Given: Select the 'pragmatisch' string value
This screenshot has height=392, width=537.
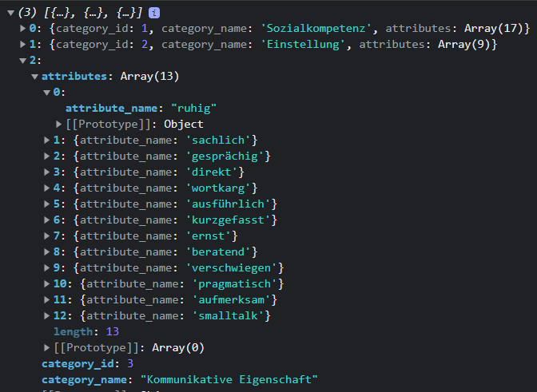Looking at the screenshot, I should 235,284.
